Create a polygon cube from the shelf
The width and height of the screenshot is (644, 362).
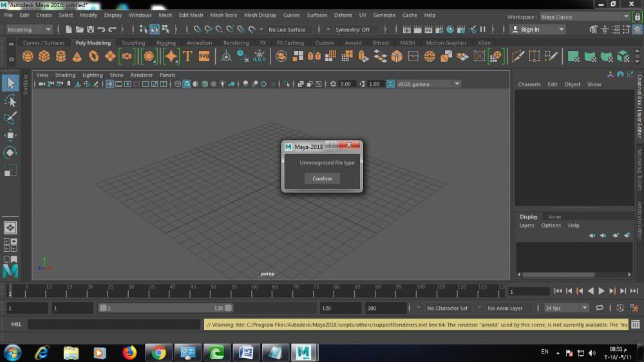[x=44, y=56]
